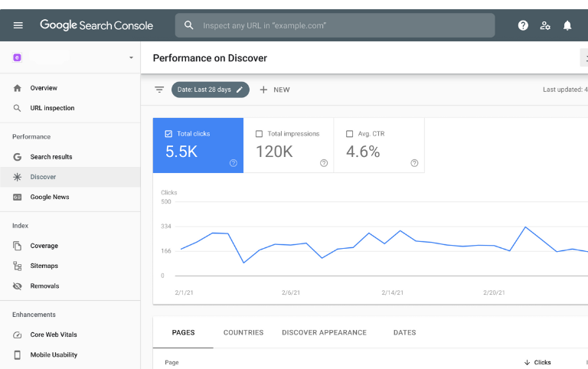The image size is (588, 369).
Task: Click help icon on Avg. CTR card
Action: (x=414, y=163)
